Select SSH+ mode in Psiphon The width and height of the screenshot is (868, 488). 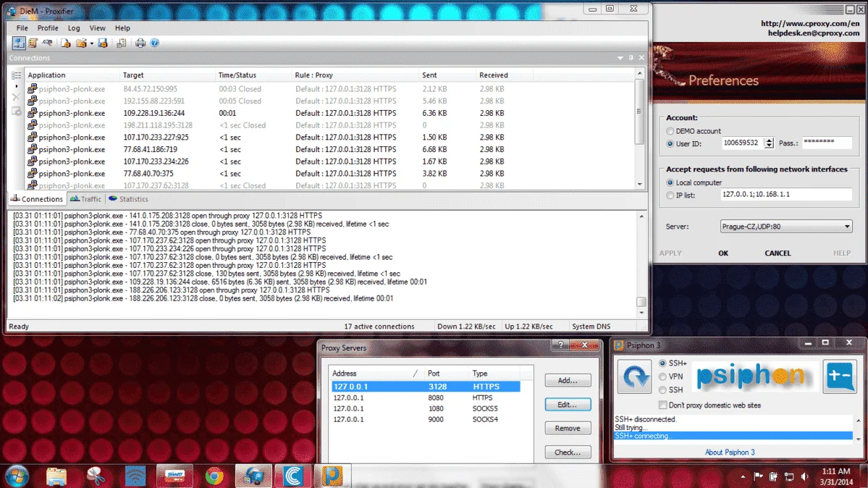[x=662, y=363]
